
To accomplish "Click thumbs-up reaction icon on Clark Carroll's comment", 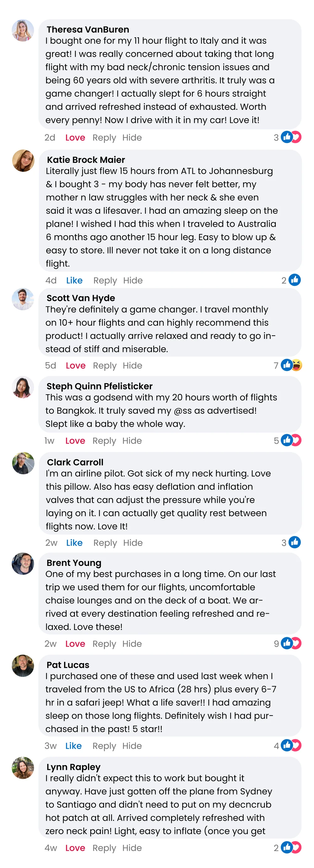I will pos(295,542).
